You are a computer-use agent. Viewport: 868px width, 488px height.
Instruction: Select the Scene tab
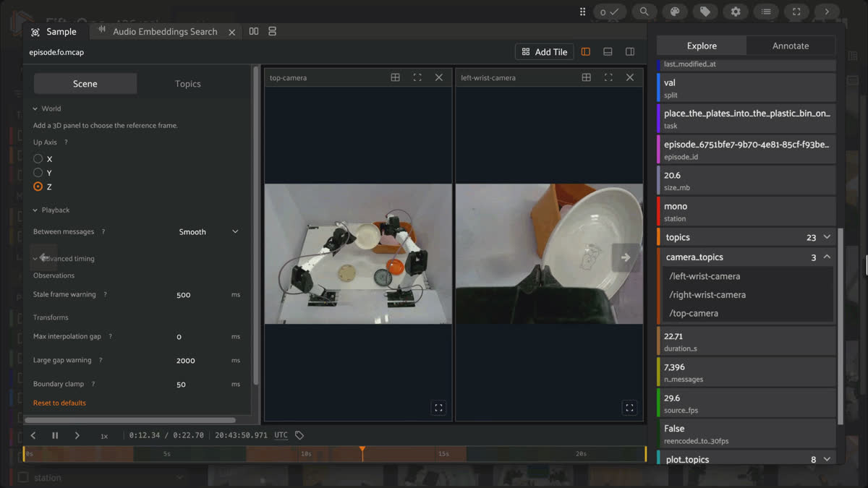click(85, 84)
